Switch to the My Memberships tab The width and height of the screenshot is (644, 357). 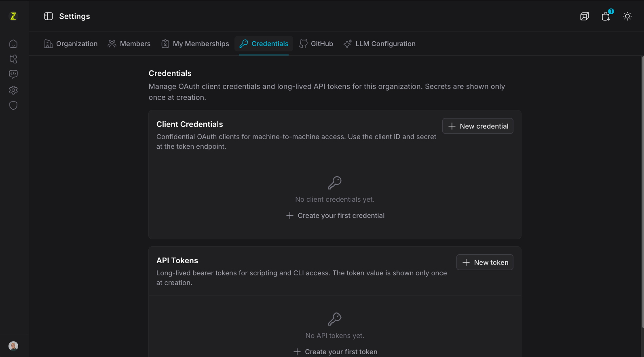(195, 44)
